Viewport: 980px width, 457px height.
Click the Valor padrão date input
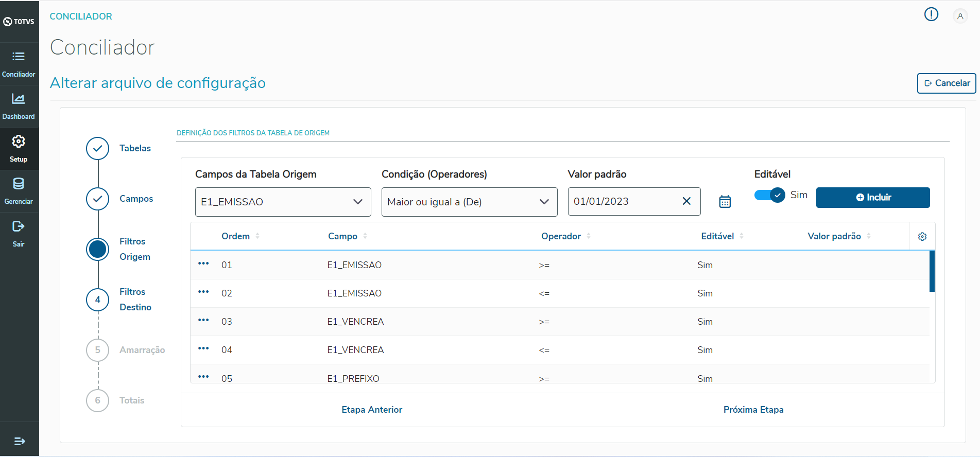(623, 202)
